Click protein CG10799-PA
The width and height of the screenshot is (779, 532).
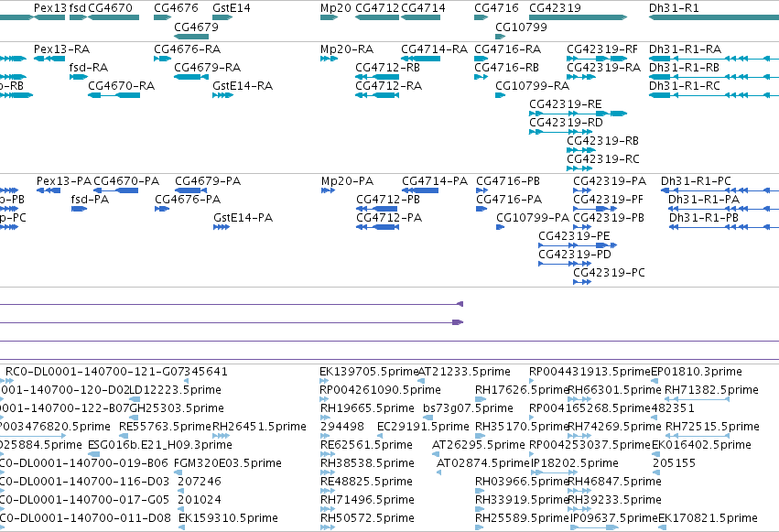(533, 218)
